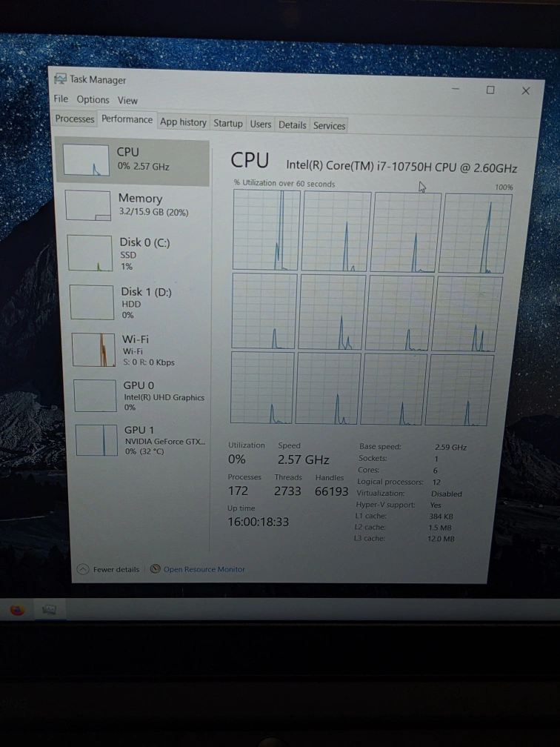Viewport: 560px width, 747px height.
Task: Open the Options menu
Action: click(x=93, y=100)
